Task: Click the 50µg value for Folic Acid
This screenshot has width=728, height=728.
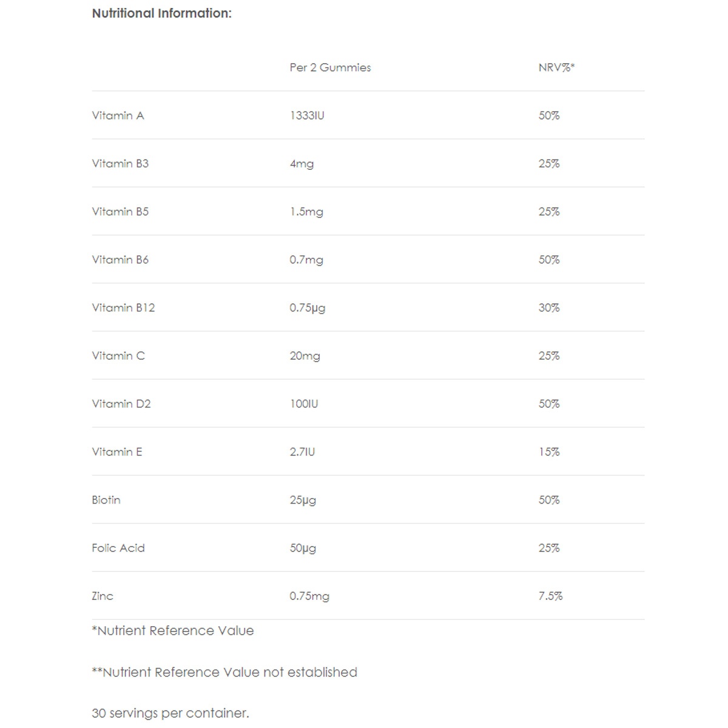Action: coord(303,548)
